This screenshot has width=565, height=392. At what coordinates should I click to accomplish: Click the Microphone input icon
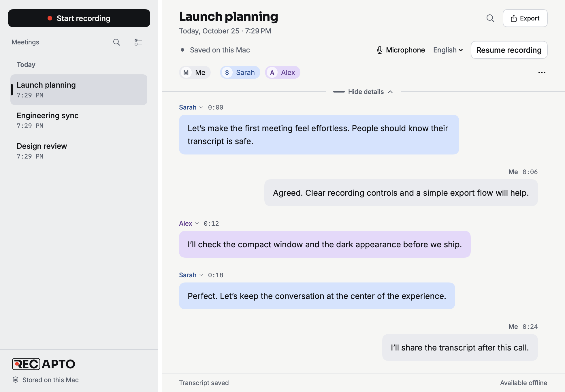pyautogui.click(x=380, y=50)
